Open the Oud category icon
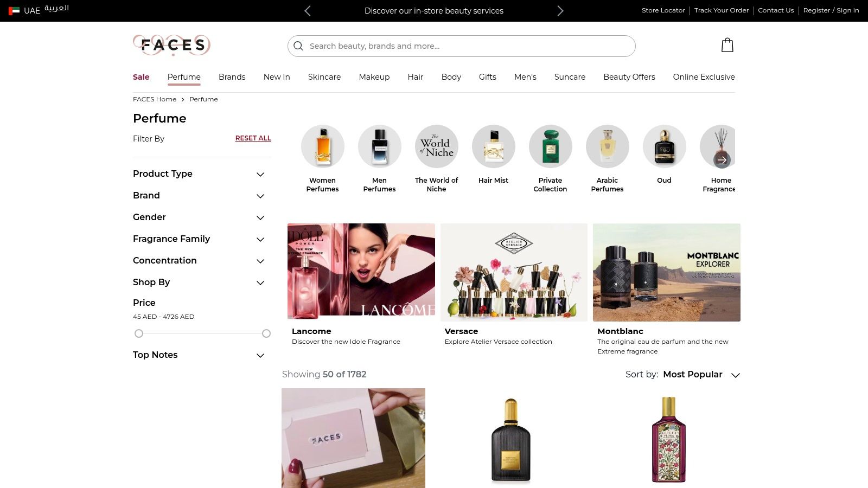The width and height of the screenshot is (868, 488). pyautogui.click(x=664, y=146)
